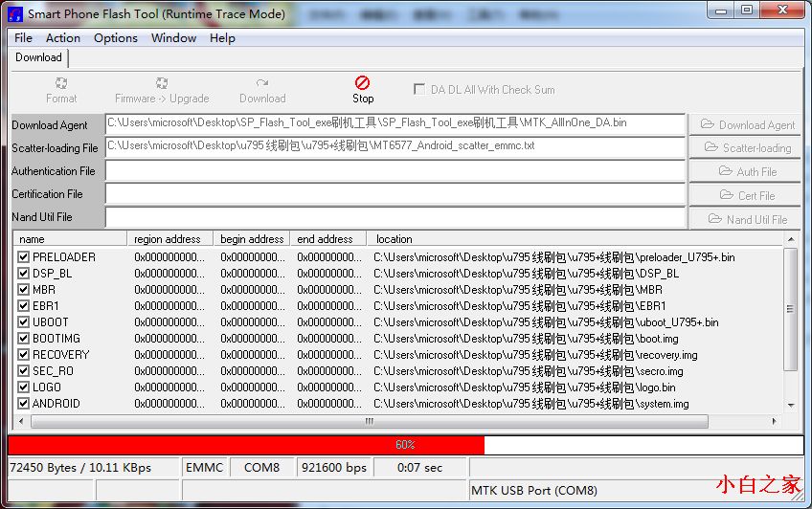
Task: Toggle the SEC_RO checkbox
Action: [x=23, y=371]
